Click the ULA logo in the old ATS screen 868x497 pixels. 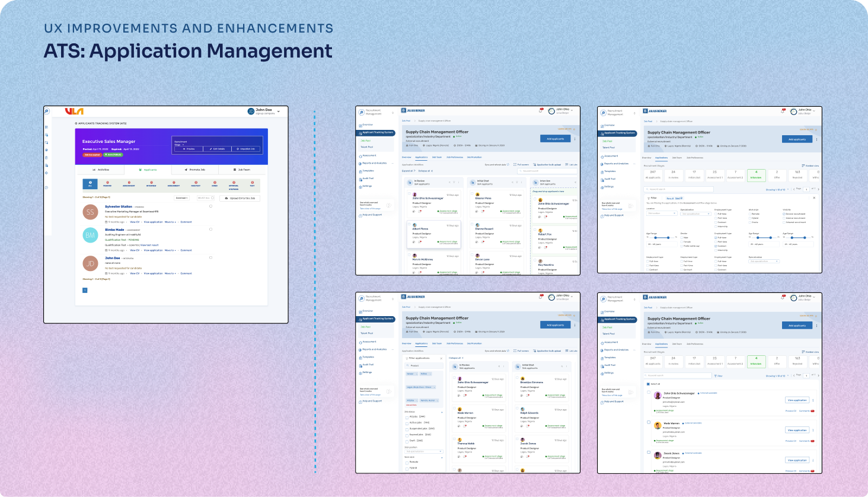(x=74, y=111)
